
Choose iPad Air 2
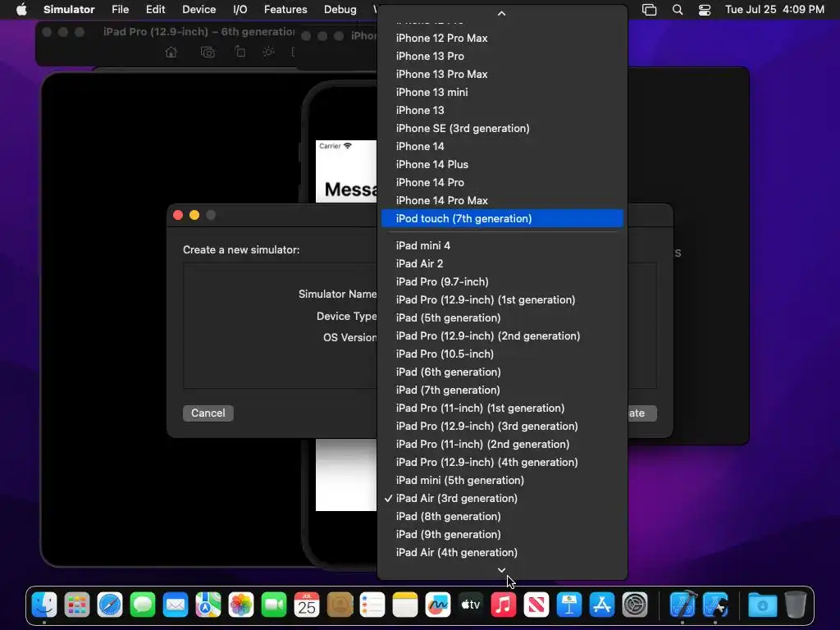(502, 263)
